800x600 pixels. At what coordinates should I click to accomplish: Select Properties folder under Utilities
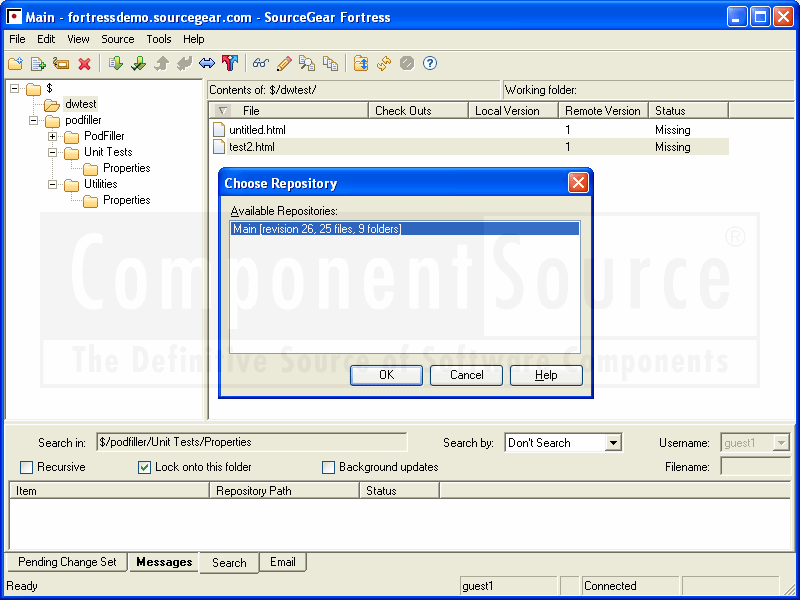127,200
